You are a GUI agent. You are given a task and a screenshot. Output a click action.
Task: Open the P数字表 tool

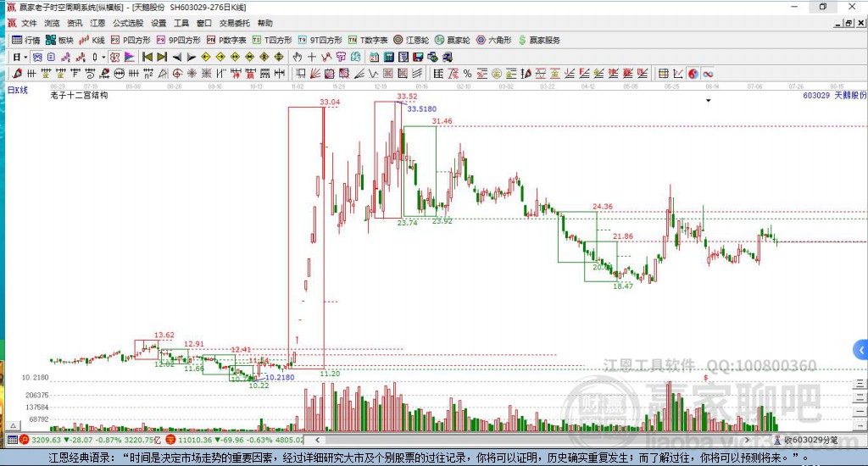[x=226, y=40]
